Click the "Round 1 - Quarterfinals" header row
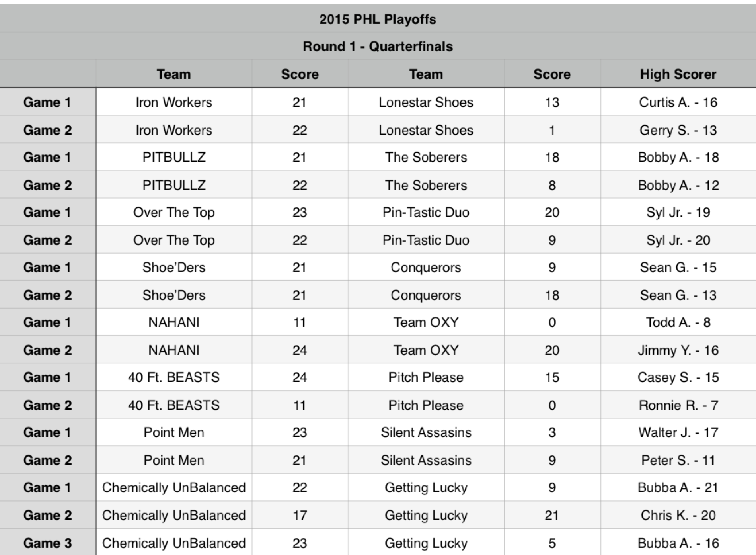The image size is (756, 555). [x=378, y=47]
